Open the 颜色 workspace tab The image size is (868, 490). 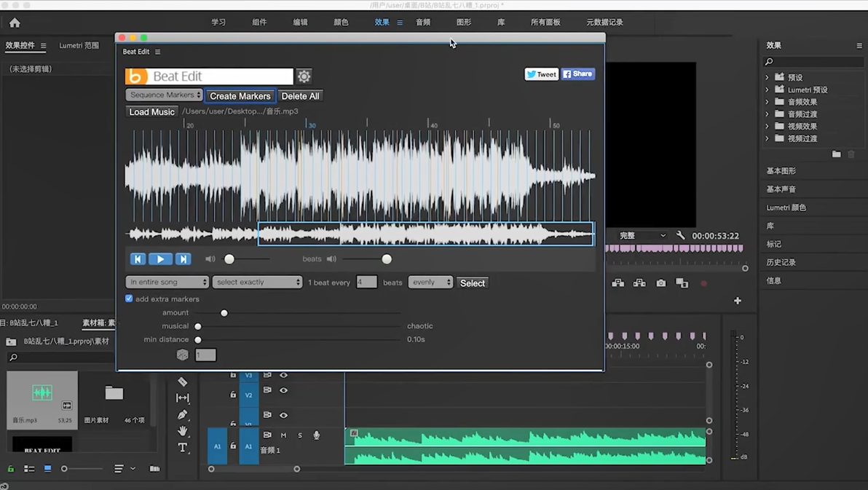tap(341, 23)
